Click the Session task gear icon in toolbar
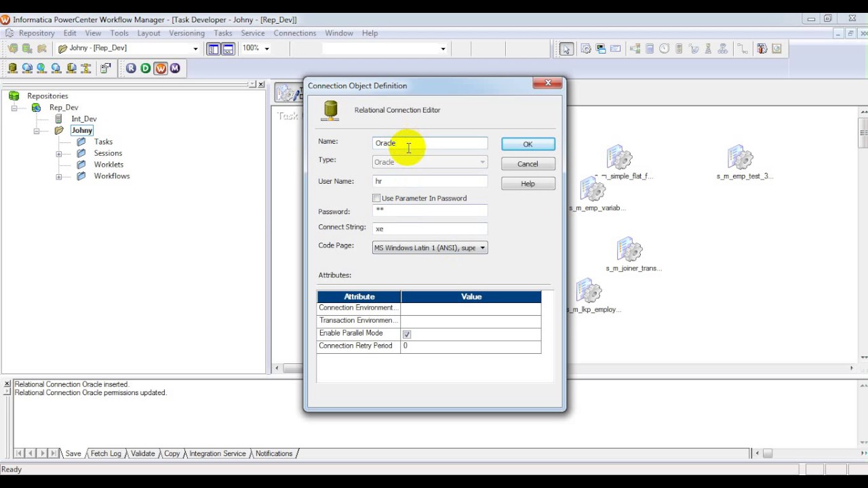This screenshot has height=488, width=868. 586,49
